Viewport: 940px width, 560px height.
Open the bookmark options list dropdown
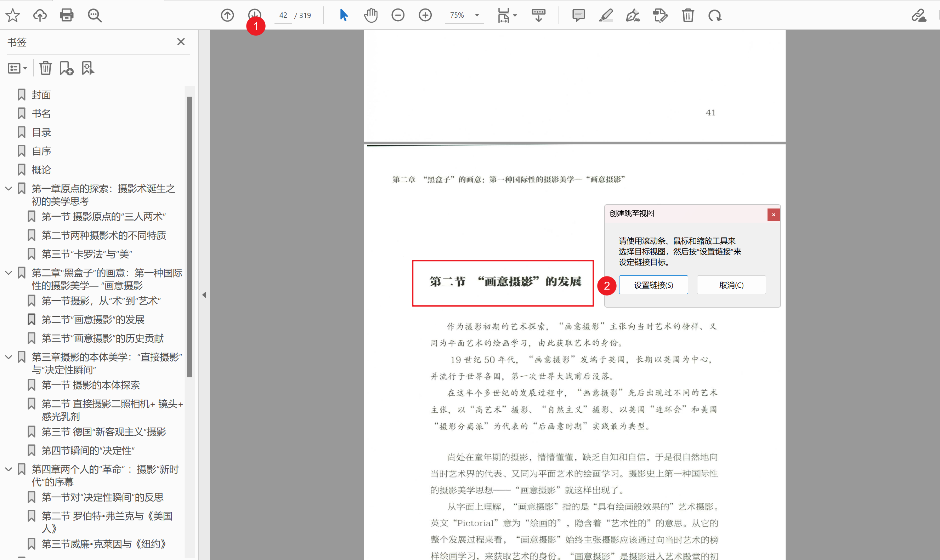click(17, 68)
